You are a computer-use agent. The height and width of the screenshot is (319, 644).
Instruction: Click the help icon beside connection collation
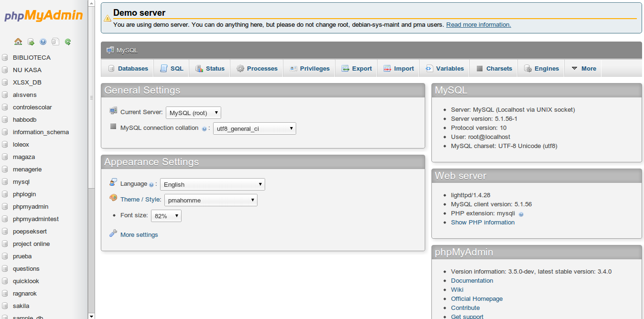(x=204, y=129)
